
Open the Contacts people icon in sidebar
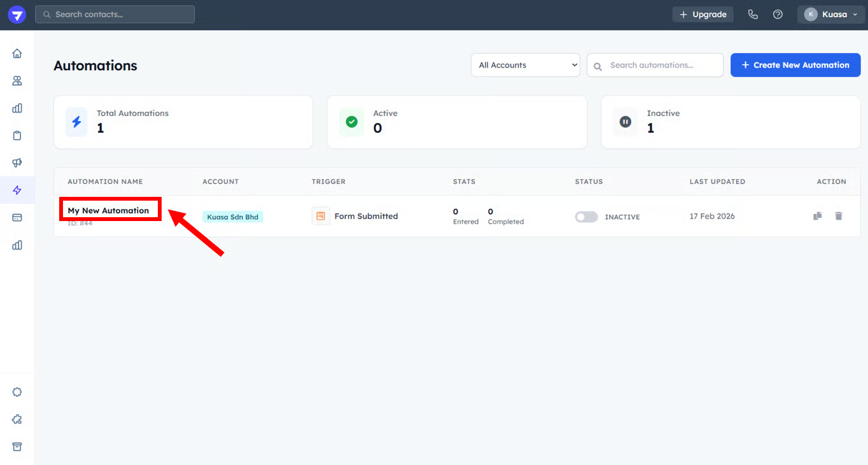pos(17,81)
